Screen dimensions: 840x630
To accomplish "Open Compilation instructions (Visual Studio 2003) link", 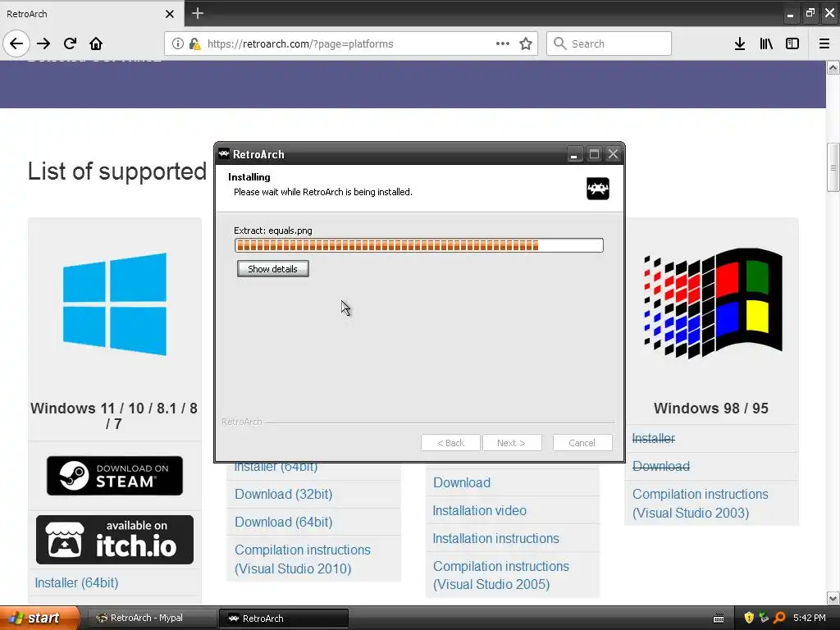I will [701, 504].
